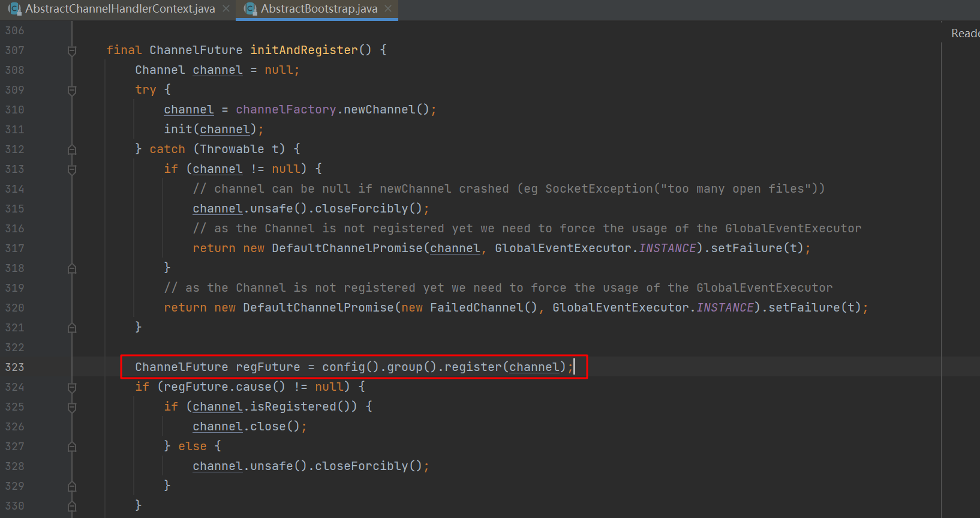
Task: Switch to AbstractChannelHandlerContext.java tab
Action: coord(119,9)
